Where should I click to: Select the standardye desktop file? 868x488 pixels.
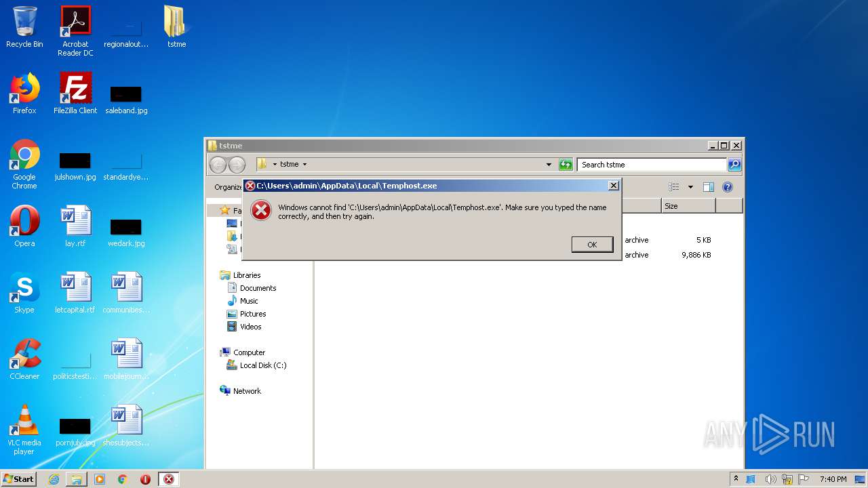coord(126,165)
